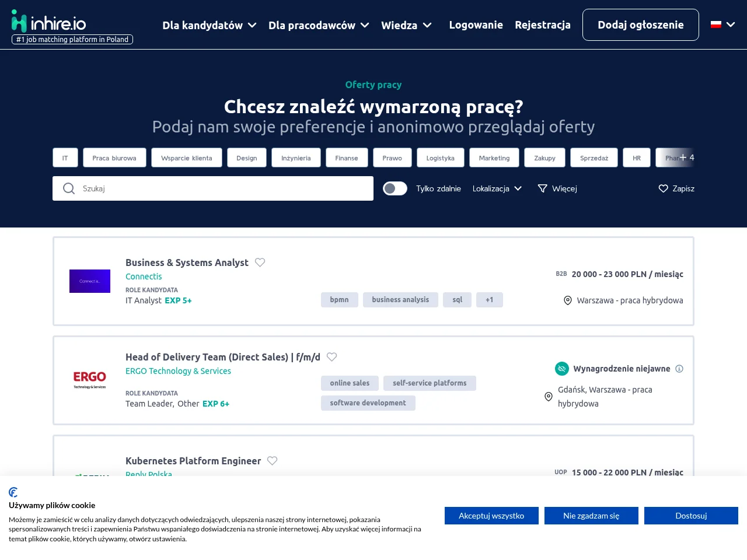Click the search magnifier icon
The height and width of the screenshot is (560, 747).
tap(69, 188)
